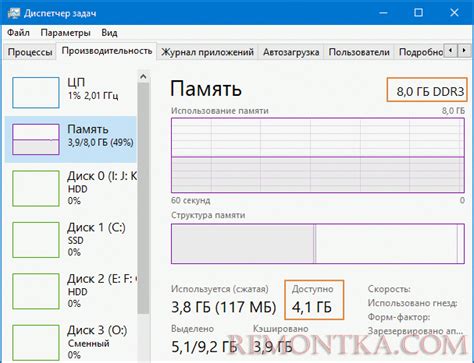Click the tab strip right scroll arrow
This screenshot has height=363, width=474.
click(x=464, y=51)
